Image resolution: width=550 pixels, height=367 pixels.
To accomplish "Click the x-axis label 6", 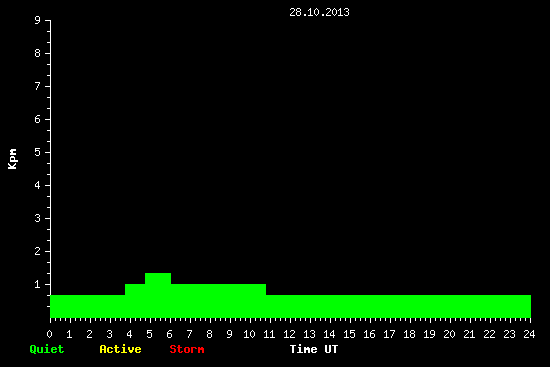I will [169, 334].
